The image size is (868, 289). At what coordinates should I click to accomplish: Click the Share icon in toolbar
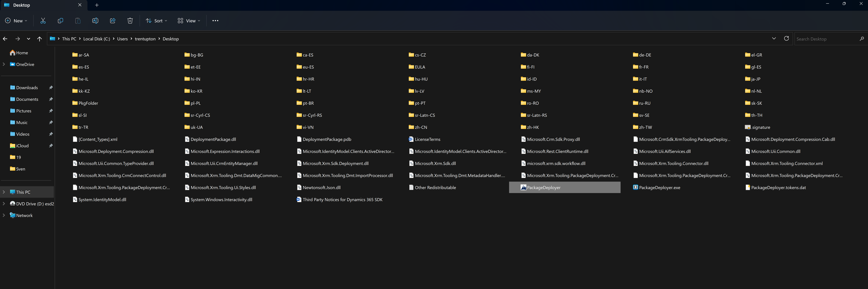(113, 21)
